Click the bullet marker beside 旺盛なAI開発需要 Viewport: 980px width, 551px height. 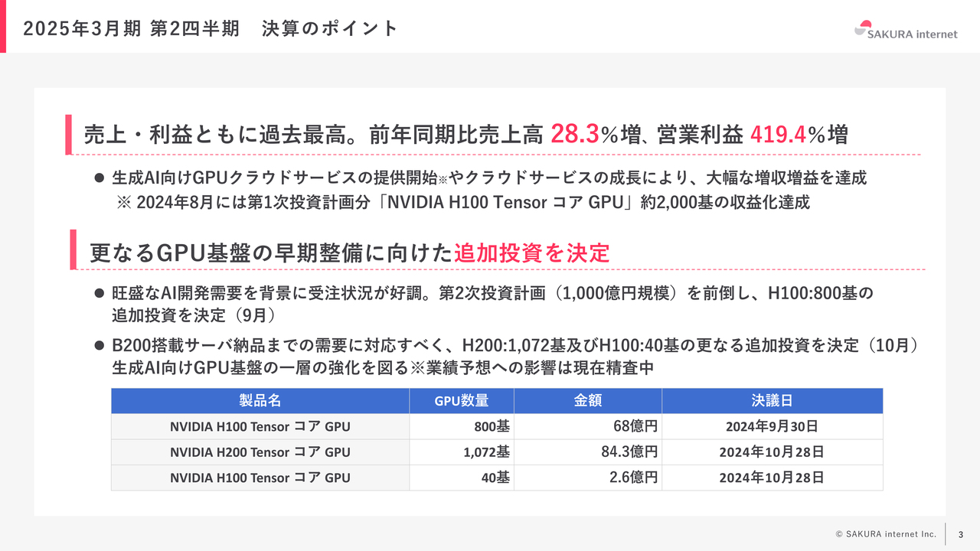(x=99, y=292)
